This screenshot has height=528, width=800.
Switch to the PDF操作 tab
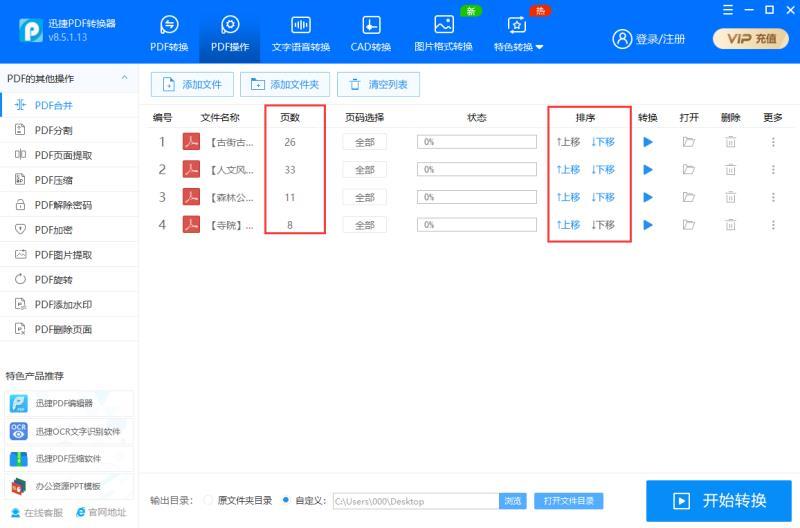click(230, 34)
